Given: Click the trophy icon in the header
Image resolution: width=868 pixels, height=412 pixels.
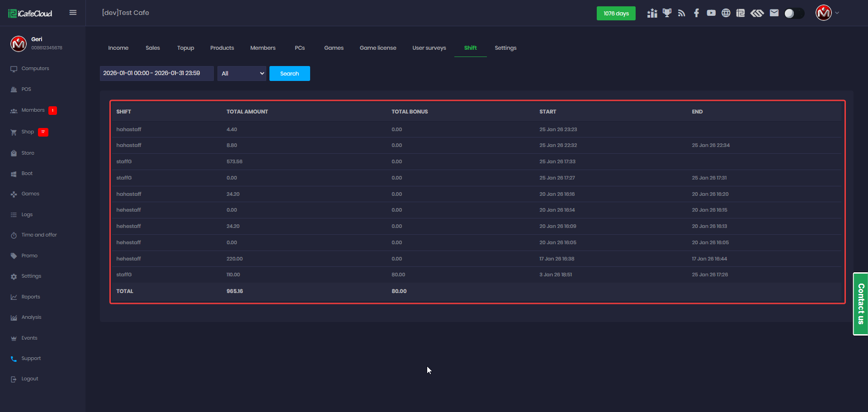Looking at the screenshot, I should [x=667, y=13].
